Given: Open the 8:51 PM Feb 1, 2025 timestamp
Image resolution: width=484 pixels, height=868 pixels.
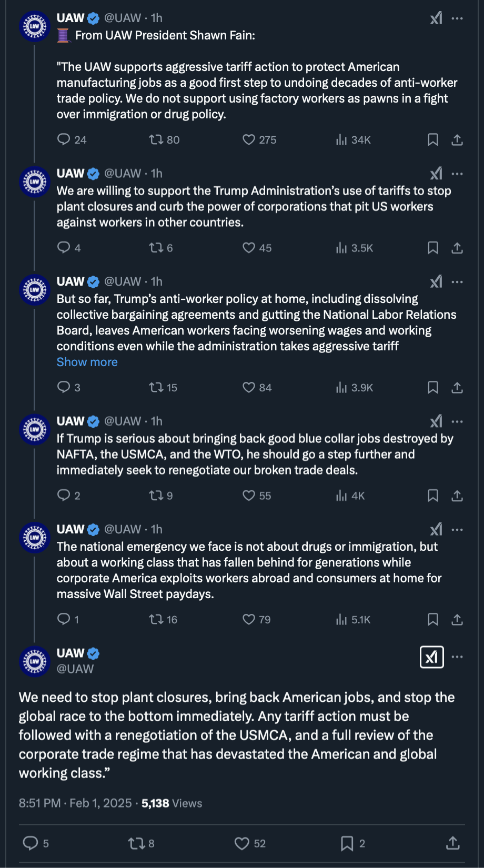Looking at the screenshot, I should (75, 803).
